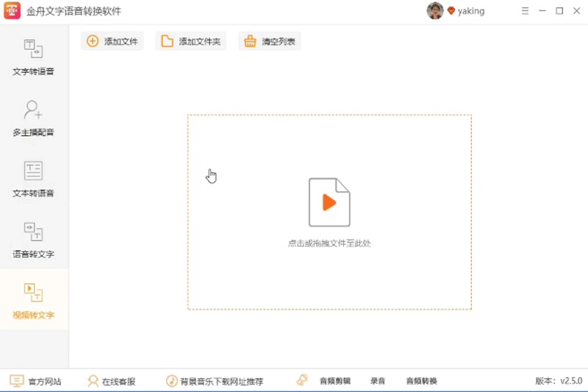Screen dimensions: 588x392
Task: Click the yaking user avatar
Action: (x=435, y=11)
